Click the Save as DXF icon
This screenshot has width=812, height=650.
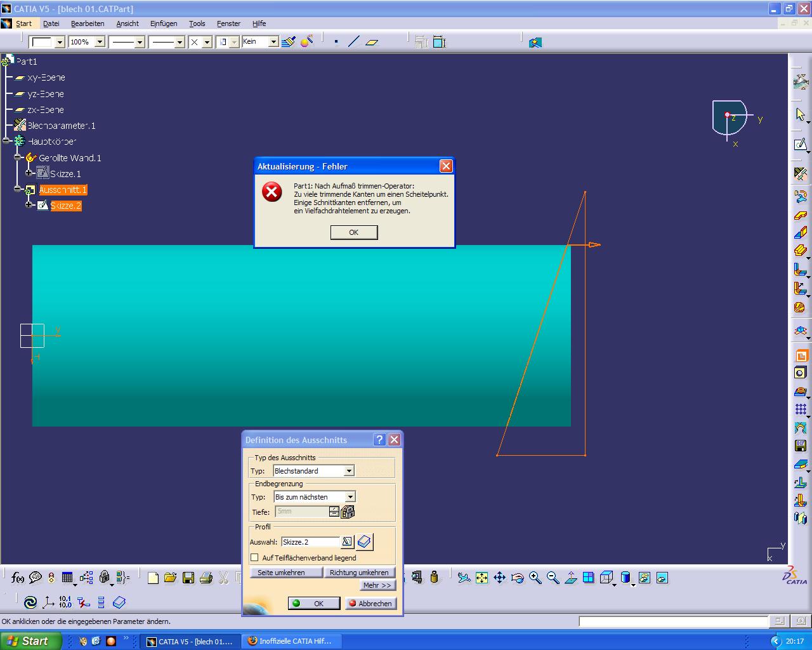pos(801,446)
